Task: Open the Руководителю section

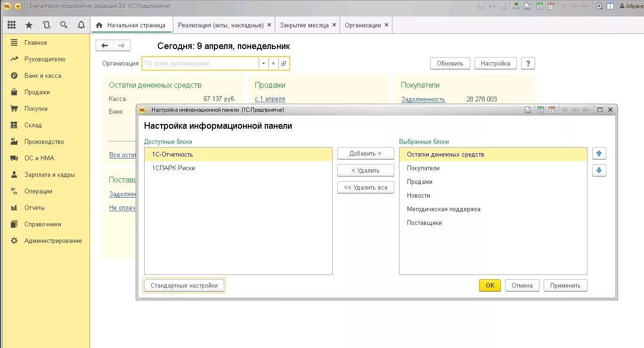Action: [46, 59]
